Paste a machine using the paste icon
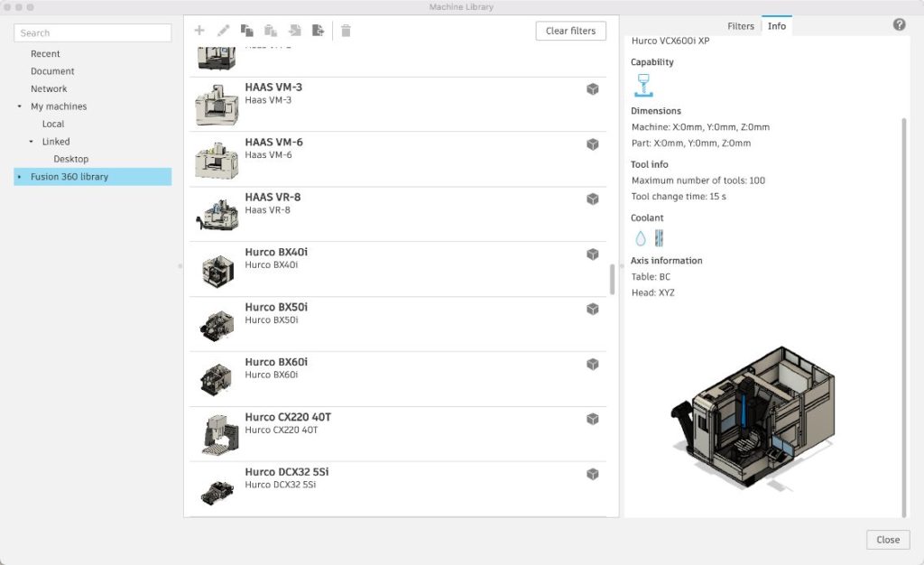This screenshot has height=565, width=924. [270, 30]
